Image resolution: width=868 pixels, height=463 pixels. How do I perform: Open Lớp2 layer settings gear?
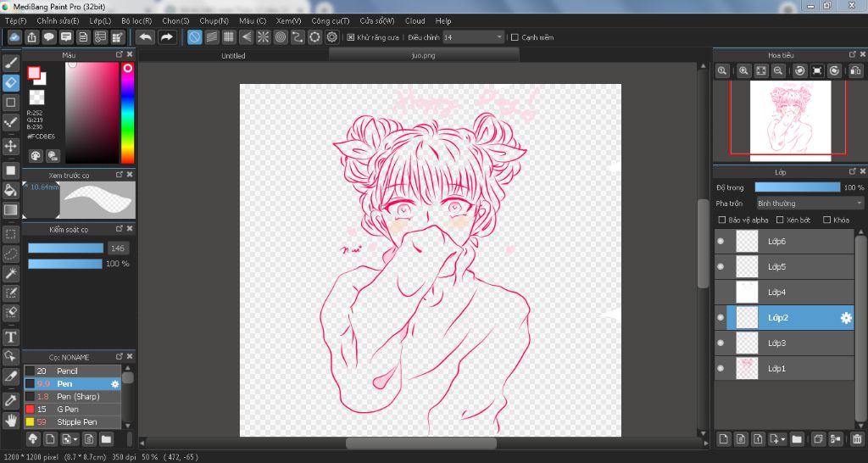tap(846, 318)
